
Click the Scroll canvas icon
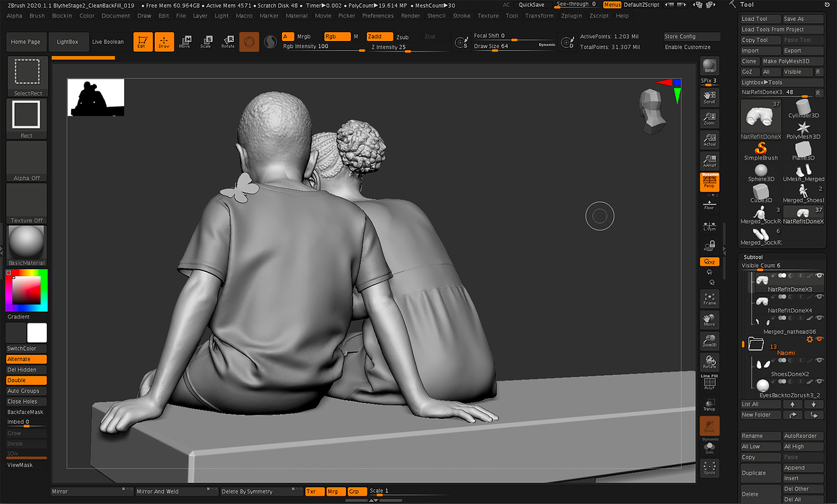pos(709,97)
